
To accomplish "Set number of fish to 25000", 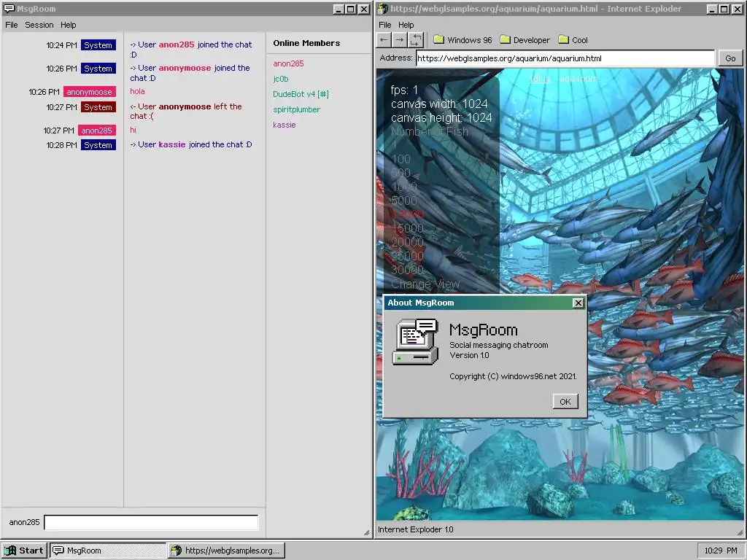I will [x=407, y=256].
